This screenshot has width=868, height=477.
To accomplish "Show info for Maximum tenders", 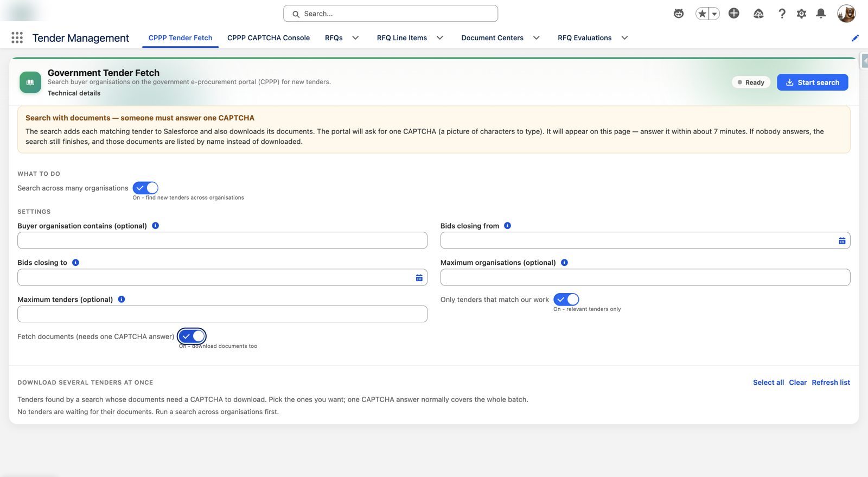I will pos(122,300).
